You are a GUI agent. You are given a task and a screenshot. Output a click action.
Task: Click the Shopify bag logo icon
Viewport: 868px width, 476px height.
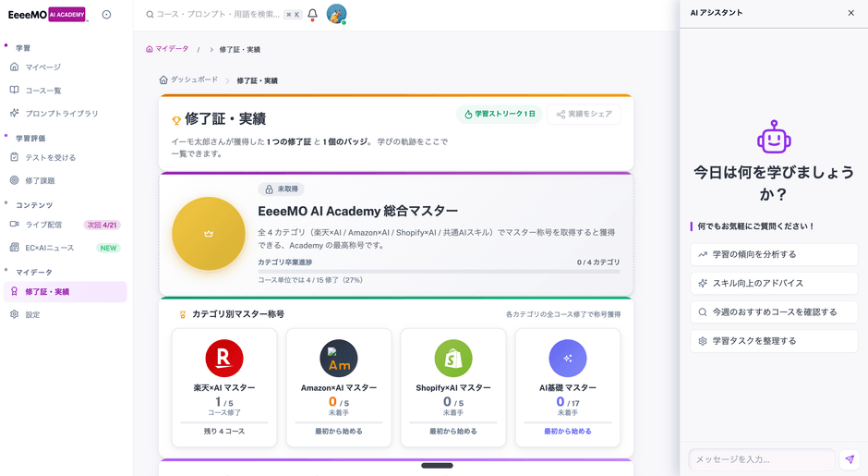click(x=453, y=358)
